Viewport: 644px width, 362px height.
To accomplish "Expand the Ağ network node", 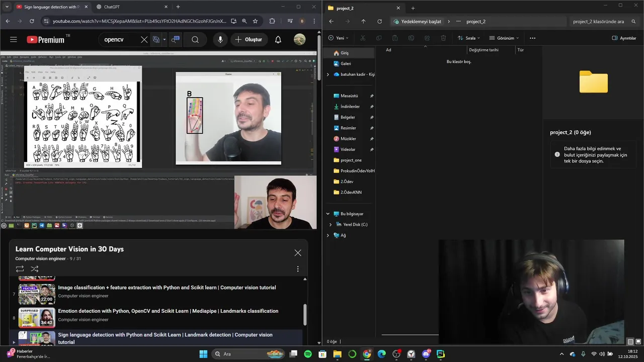I will click(x=328, y=235).
